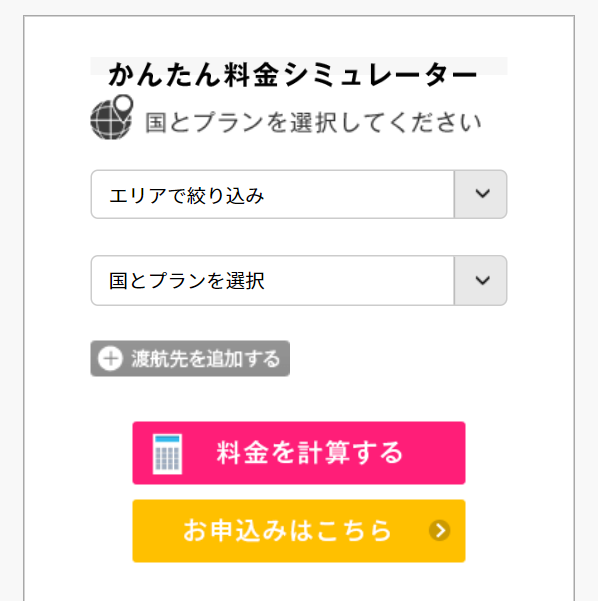This screenshot has height=601, width=598.
Task: Select the text 国とプランを選択 inside second dropdown
Action: 187,281
